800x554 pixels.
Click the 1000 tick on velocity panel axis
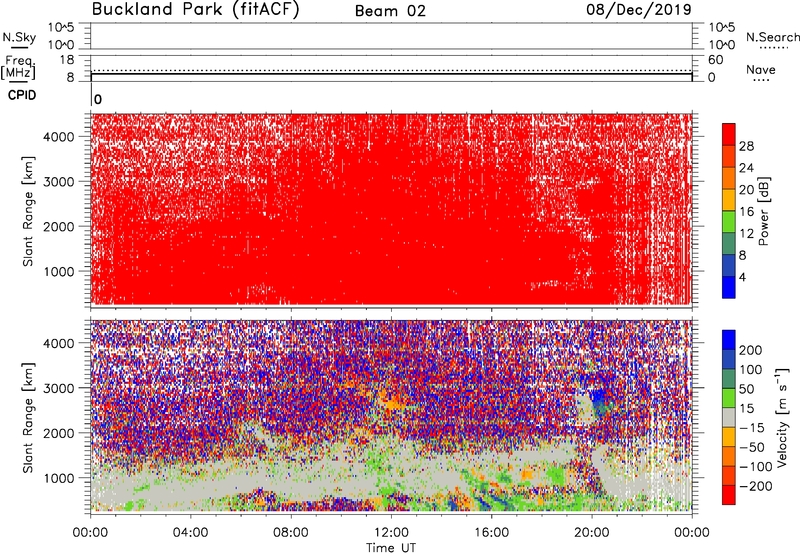59,477
